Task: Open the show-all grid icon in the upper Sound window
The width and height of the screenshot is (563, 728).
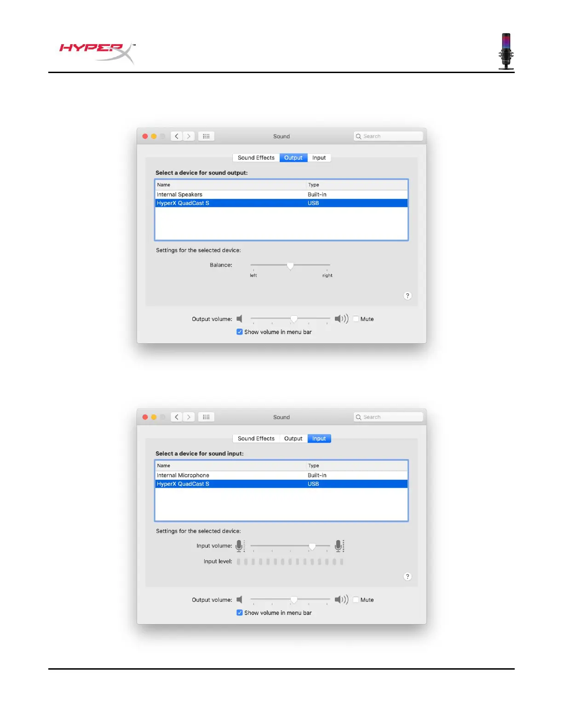Action: [x=206, y=136]
